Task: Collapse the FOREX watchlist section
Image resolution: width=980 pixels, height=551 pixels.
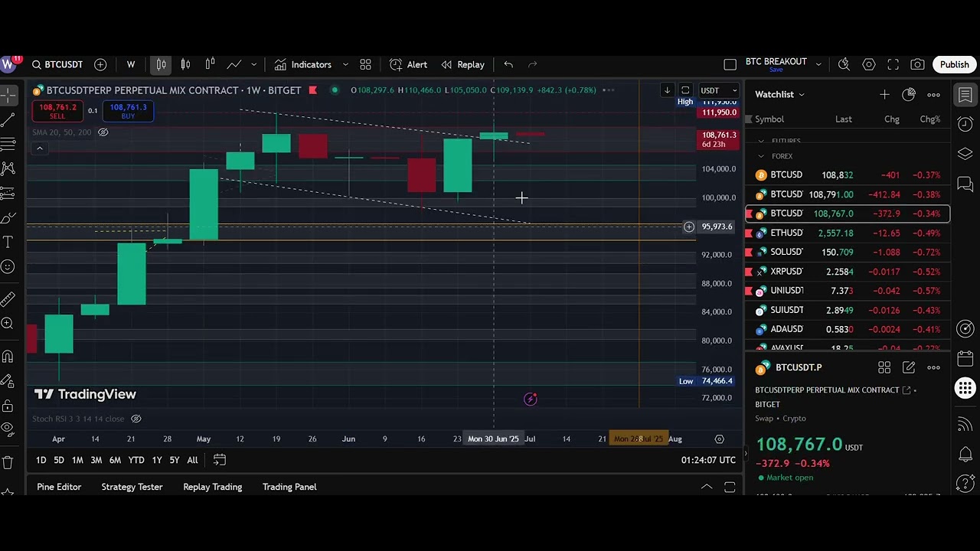Action: tap(761, 156)
